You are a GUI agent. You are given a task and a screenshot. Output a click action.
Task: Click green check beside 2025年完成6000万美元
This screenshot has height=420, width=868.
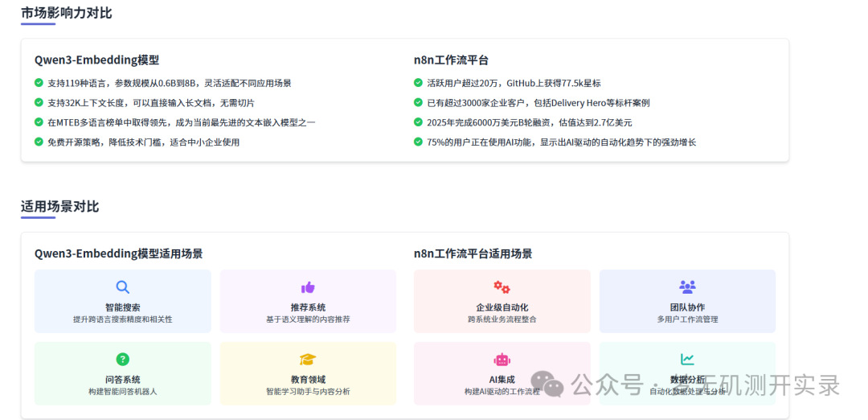point(418,122)
